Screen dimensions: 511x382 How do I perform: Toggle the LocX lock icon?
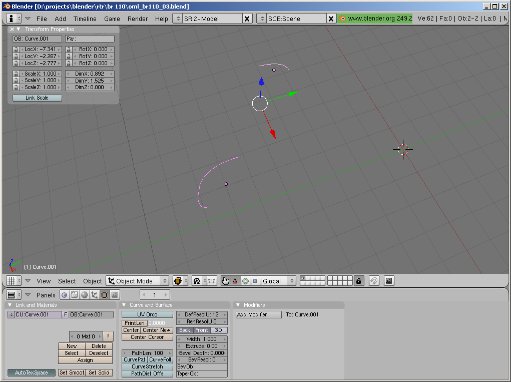coord(16,49)
